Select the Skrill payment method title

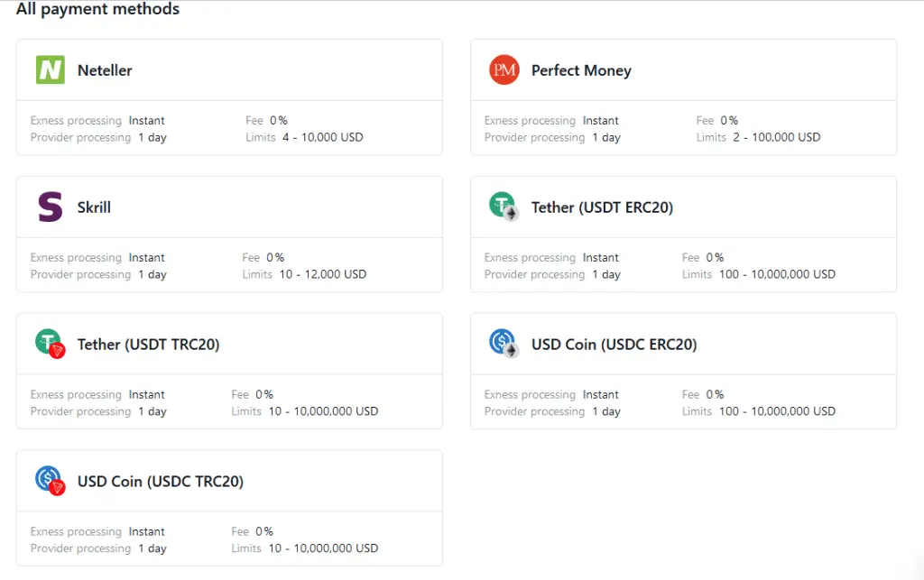[94, 207]
